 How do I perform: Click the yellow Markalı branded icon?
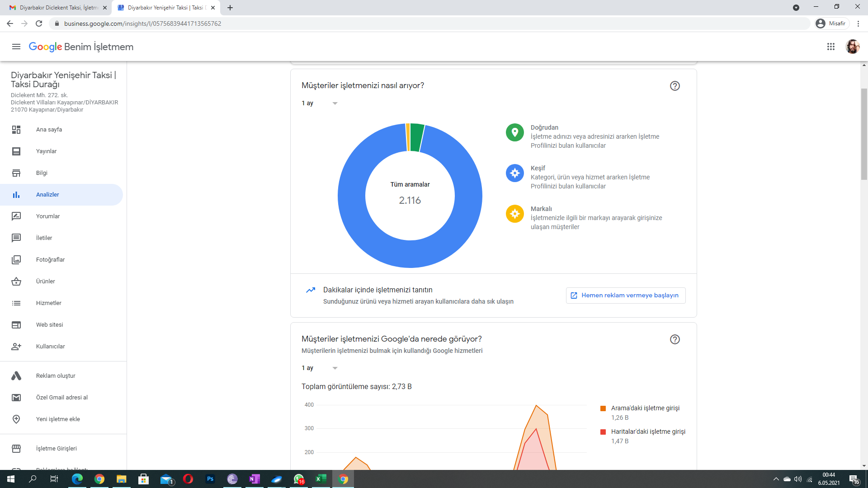click(514, 214)
